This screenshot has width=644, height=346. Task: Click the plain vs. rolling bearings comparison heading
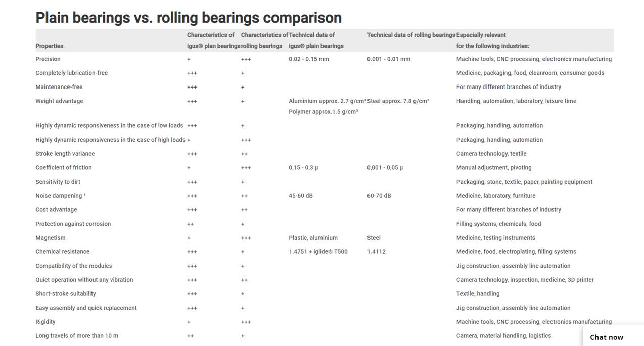(x=189, y=18)
